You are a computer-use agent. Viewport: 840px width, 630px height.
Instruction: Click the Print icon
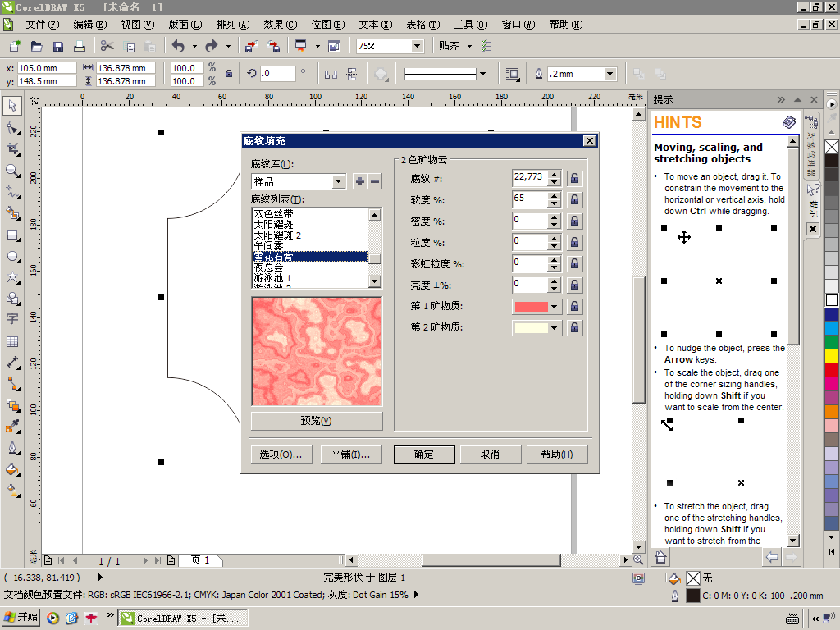point(80,46)
